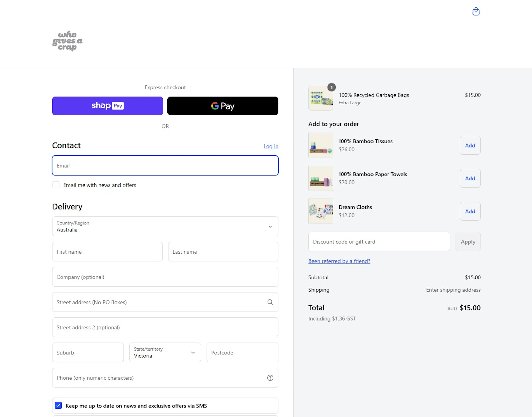532x417 pixels.
Task: Pay with the Shop Pay express button
Action: (x=107, y=106)
